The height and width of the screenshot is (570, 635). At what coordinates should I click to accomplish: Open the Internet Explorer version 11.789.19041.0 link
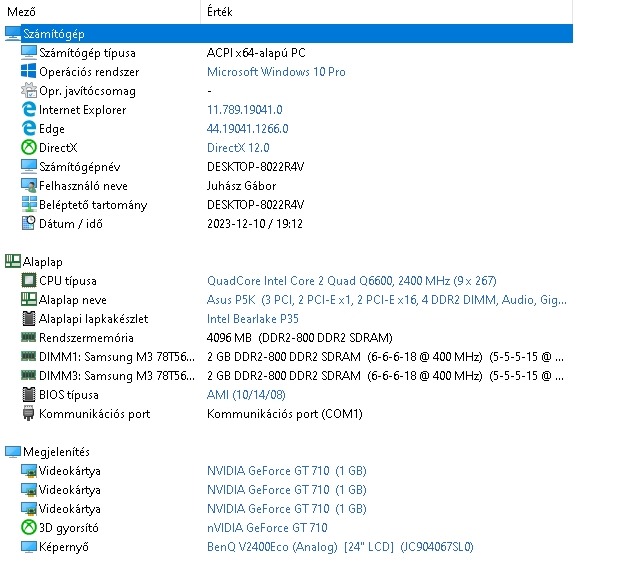(x=245, y=110)
